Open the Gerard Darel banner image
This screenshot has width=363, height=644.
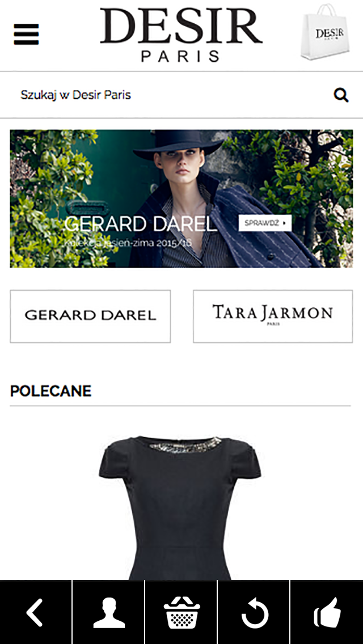coord(181,199)
